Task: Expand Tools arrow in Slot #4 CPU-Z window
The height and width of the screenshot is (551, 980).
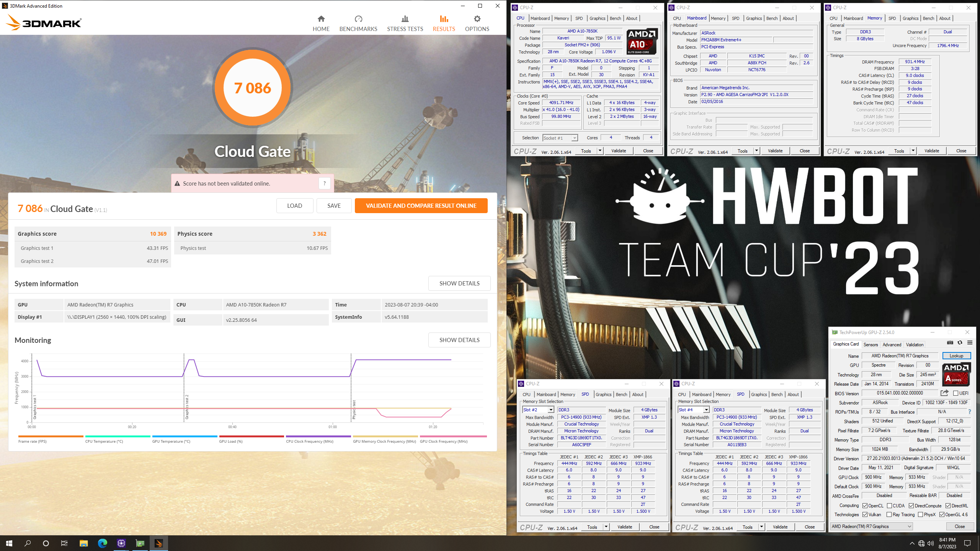Action: point(761,527)
